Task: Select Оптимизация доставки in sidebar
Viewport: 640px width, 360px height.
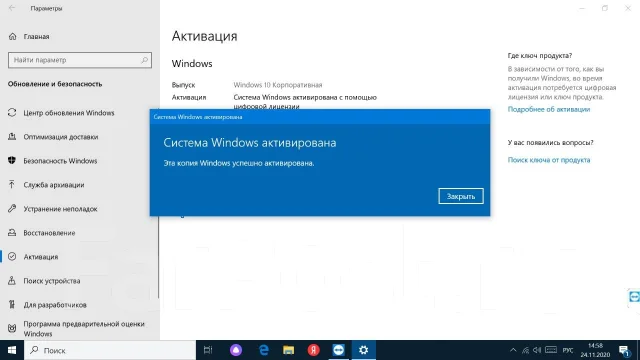Action: click(x=60, y=137)
